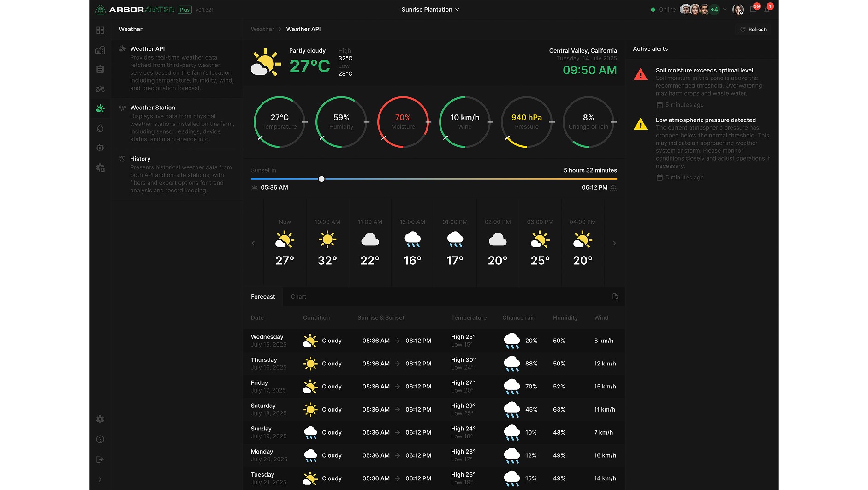Go to Weather breadcrumb link
868x490 pixels.
[x=262, y=29]
